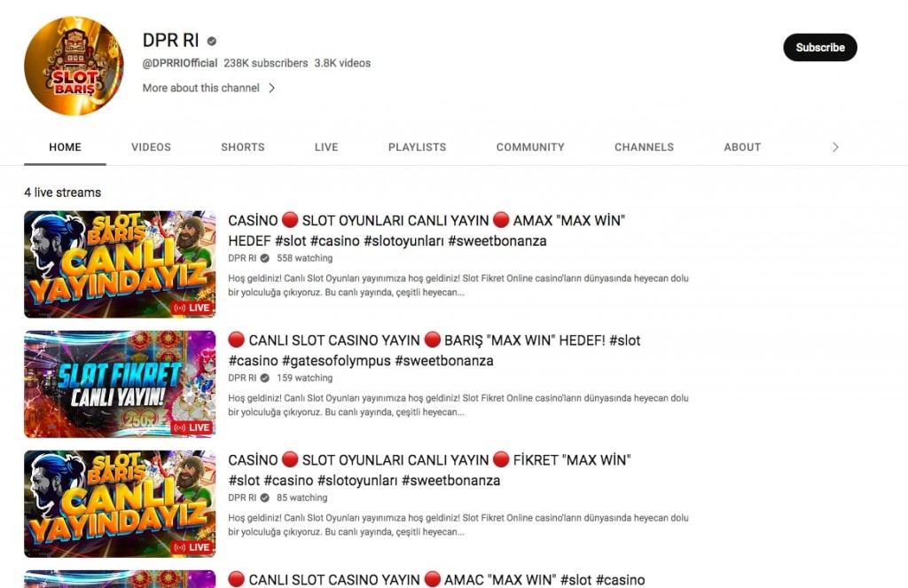Image resolution: width=908 pixels, height=588 pixels.
Task: Open AMAC "MAX WIN" stream title
Action: point(436,580)
